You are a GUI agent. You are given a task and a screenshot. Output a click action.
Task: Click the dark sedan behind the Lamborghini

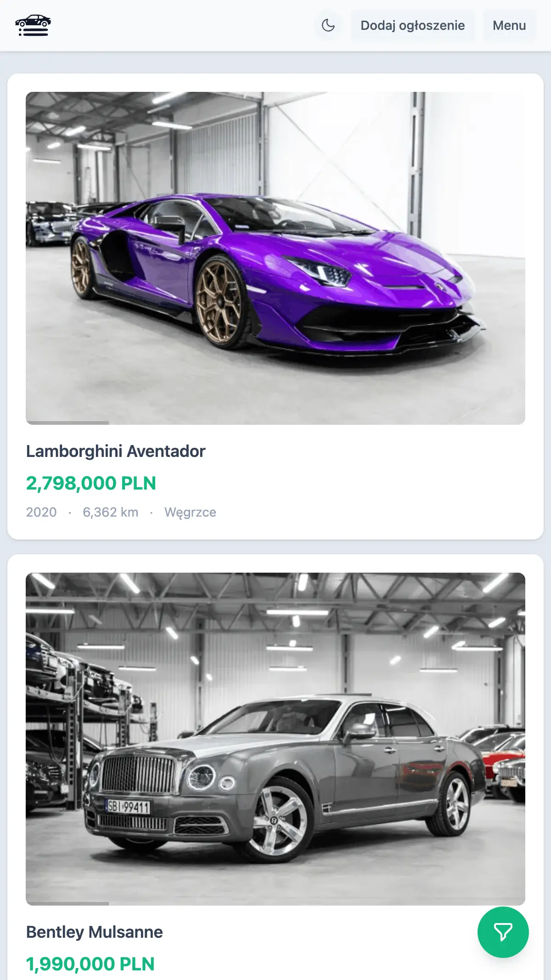(x=50, y=224)
